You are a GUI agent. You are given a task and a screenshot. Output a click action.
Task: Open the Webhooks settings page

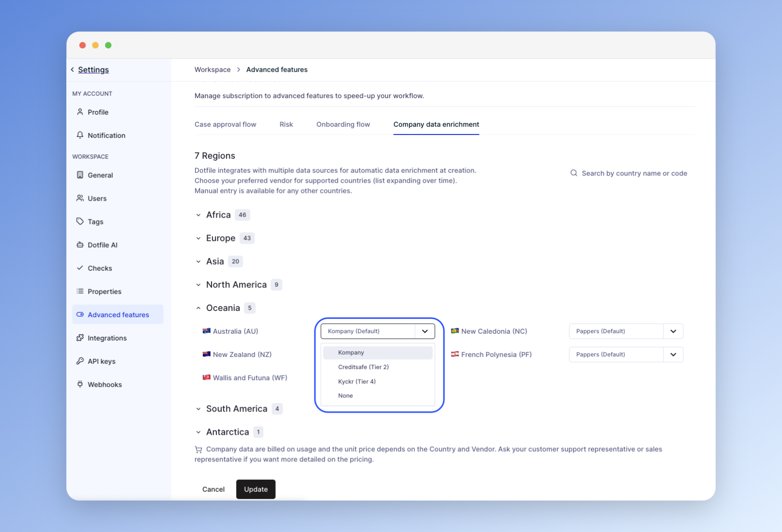pyautogui.click(x=118, y=384)
